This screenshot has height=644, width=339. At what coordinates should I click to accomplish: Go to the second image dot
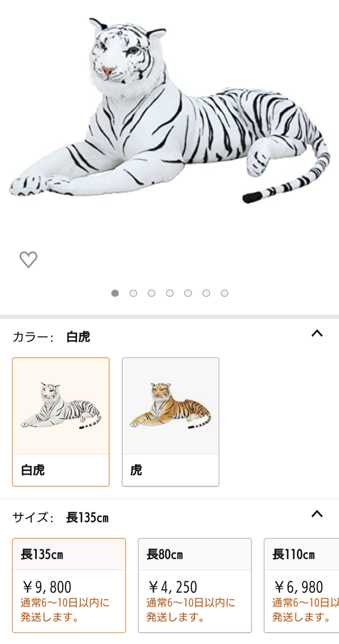pos(133,293)
